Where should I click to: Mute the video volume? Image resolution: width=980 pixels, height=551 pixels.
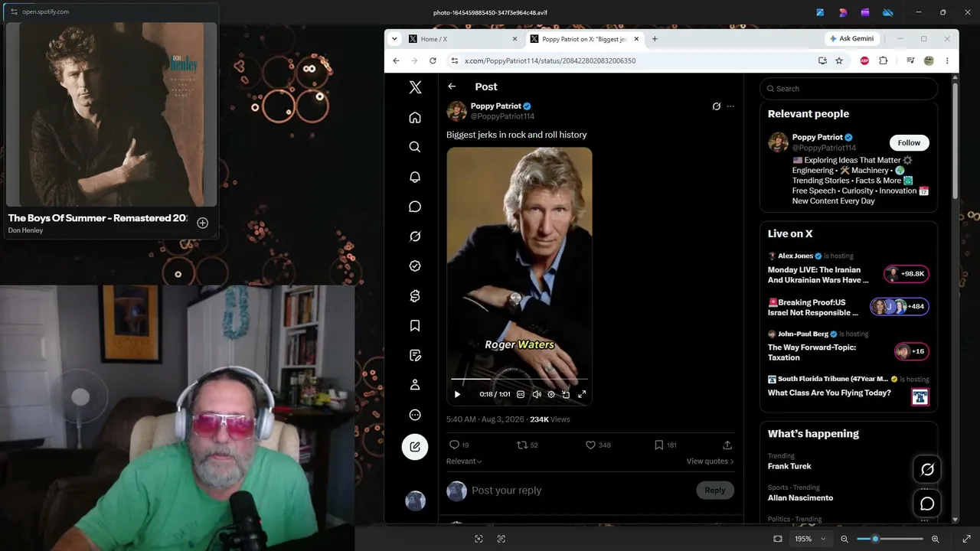pos(537,394)
